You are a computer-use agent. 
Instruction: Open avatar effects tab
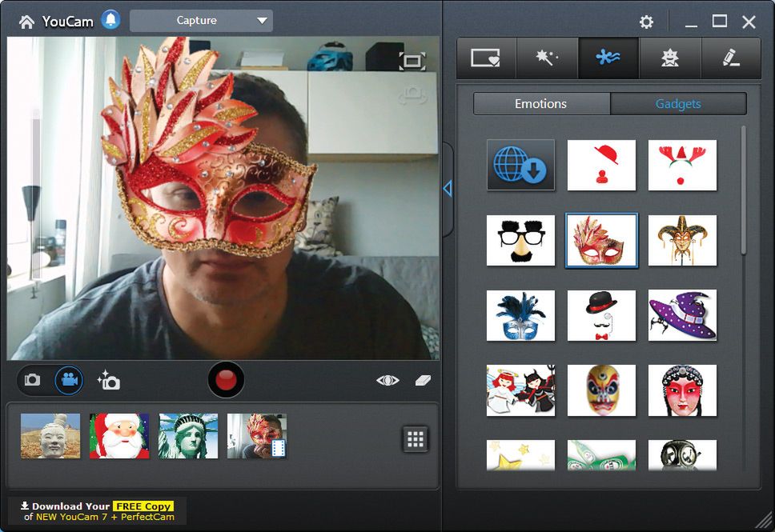[x=670, y=58]
